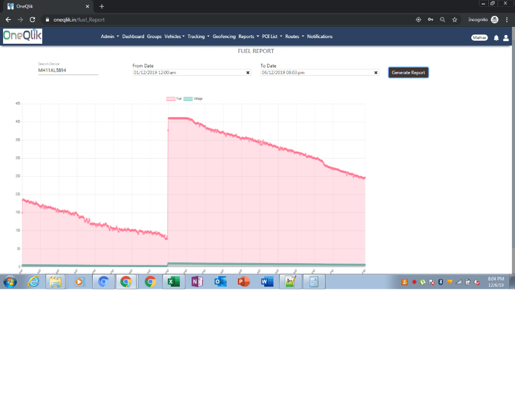Open the Reports dropdown
The height and width of the screenshot is (420, 515).
point(247,37)
